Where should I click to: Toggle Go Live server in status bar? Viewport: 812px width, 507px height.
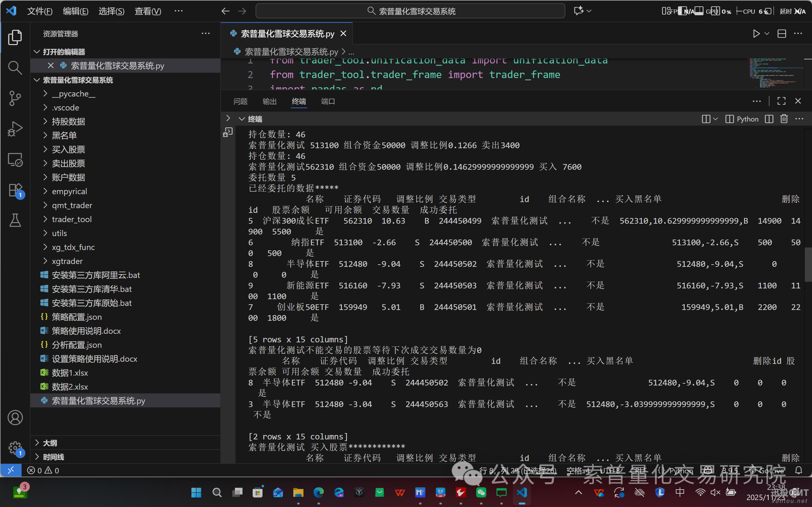pyautogui.click(x=767, y=471)
